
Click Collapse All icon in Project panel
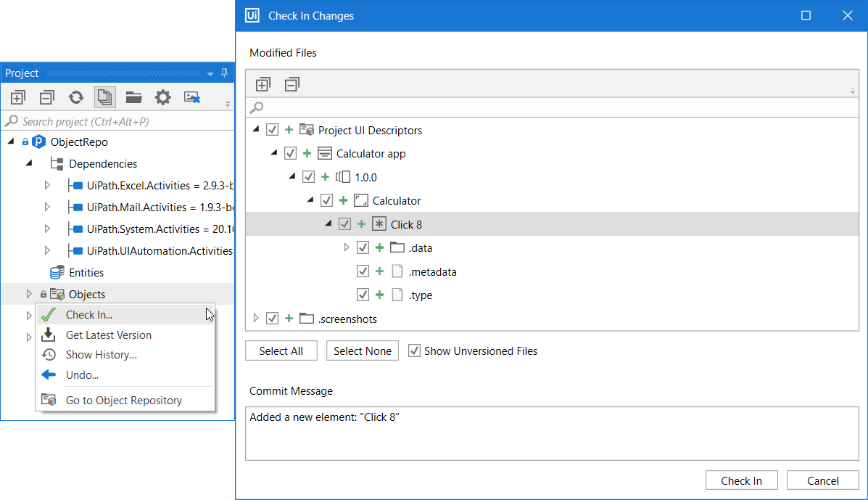pos(47,97)
